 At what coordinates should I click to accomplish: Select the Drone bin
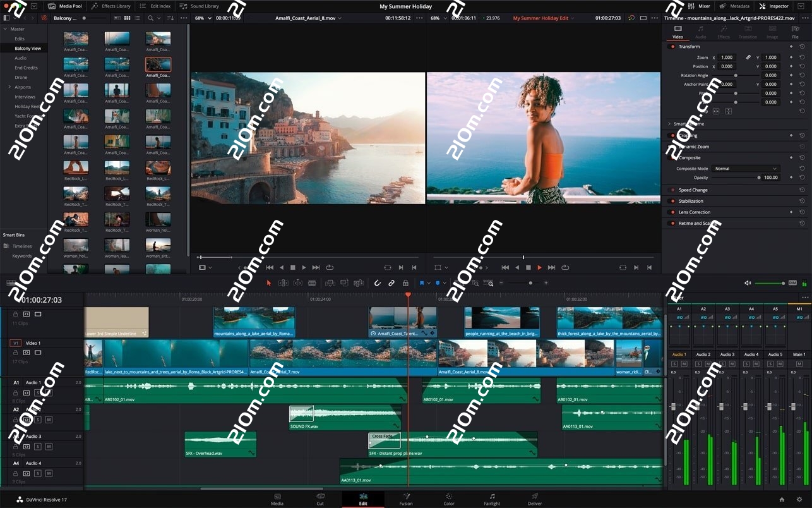21,77
